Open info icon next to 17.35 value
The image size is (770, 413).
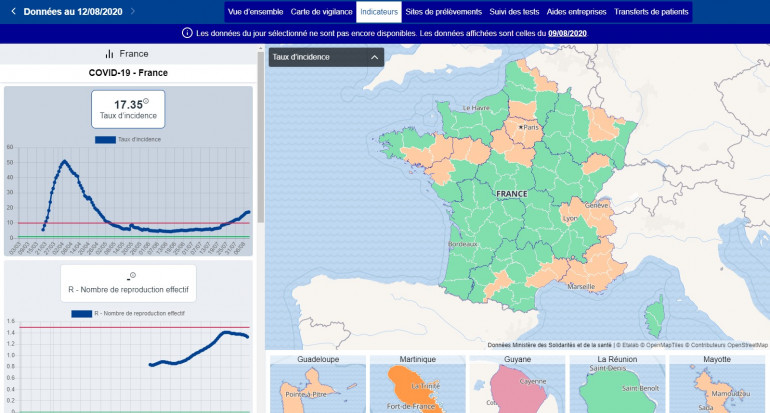click(x=146, y=102)
